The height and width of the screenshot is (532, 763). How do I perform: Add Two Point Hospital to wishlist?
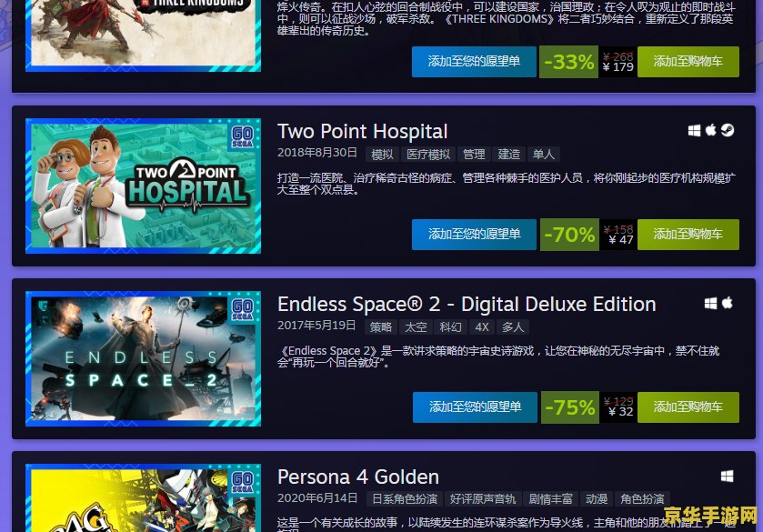pyautogui.click(x=474, y=234)
